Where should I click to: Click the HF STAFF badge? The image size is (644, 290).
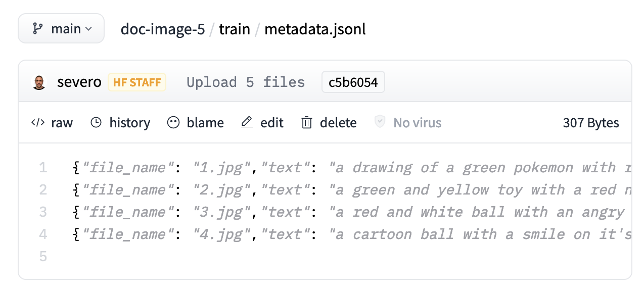click(137, 82)
